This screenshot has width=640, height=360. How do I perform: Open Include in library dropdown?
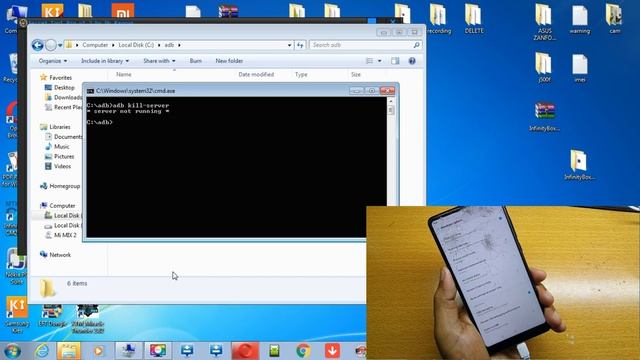tap(105, 61)
